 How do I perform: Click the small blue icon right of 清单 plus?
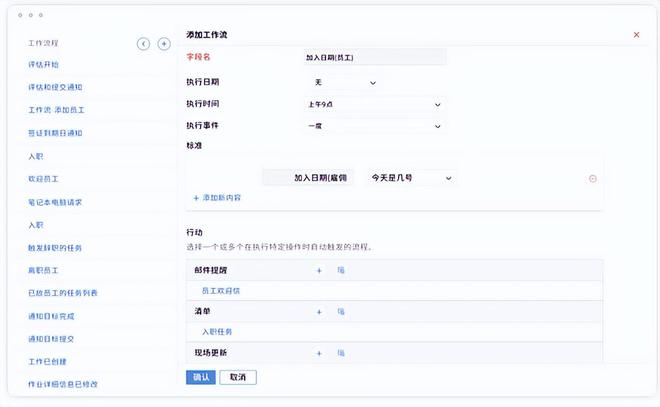(x=341, y=311)
